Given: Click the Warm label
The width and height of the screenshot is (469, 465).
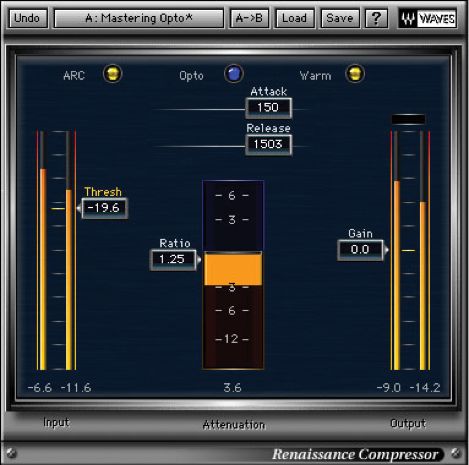Looking at the screenshot, I should point(315,76).
